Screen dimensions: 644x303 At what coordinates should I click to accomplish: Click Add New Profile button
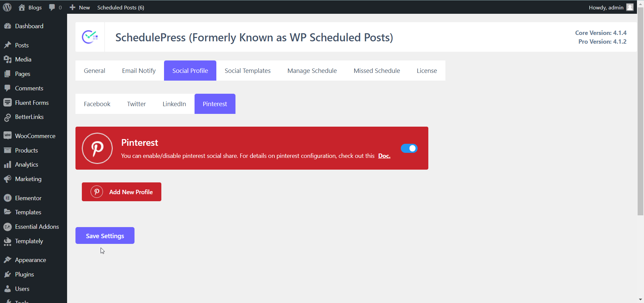point(121,192)
